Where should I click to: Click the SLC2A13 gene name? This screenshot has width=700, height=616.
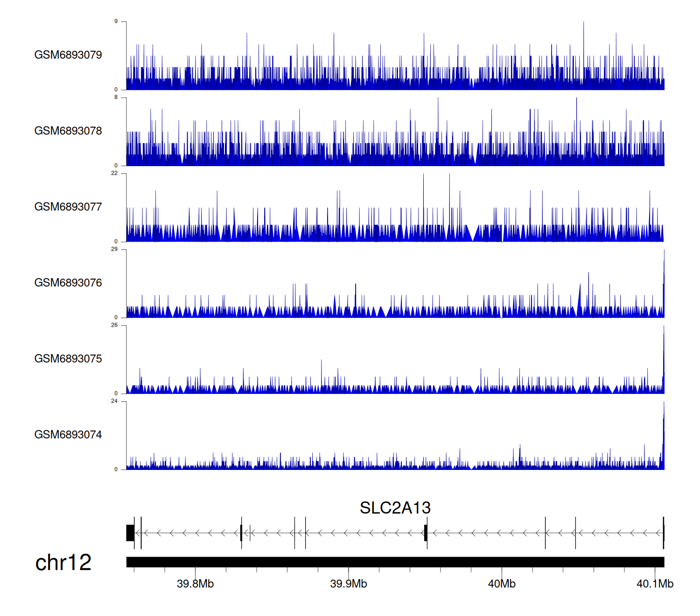395,508
